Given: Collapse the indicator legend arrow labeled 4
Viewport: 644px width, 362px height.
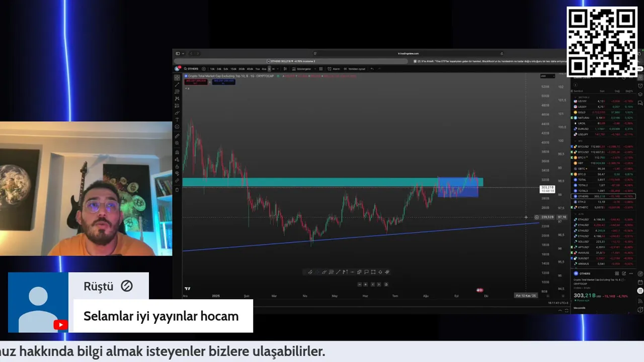Looking at the screenshot, I should click(x=186, y=88).
